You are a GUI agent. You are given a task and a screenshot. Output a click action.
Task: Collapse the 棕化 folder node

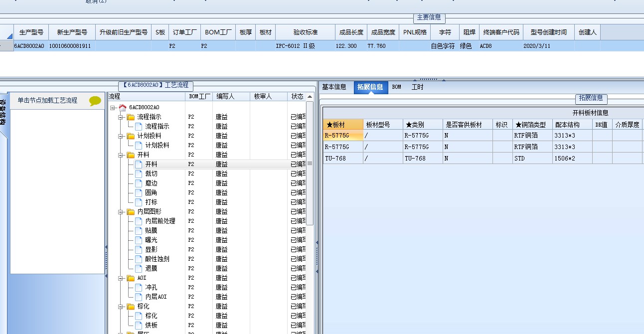coord(121,307)
